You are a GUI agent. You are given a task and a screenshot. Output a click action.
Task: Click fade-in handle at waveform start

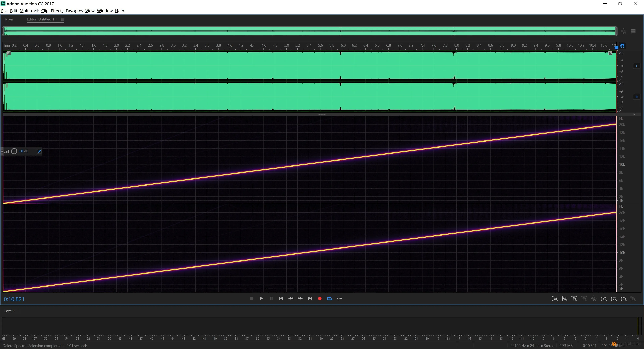(9, 53)
